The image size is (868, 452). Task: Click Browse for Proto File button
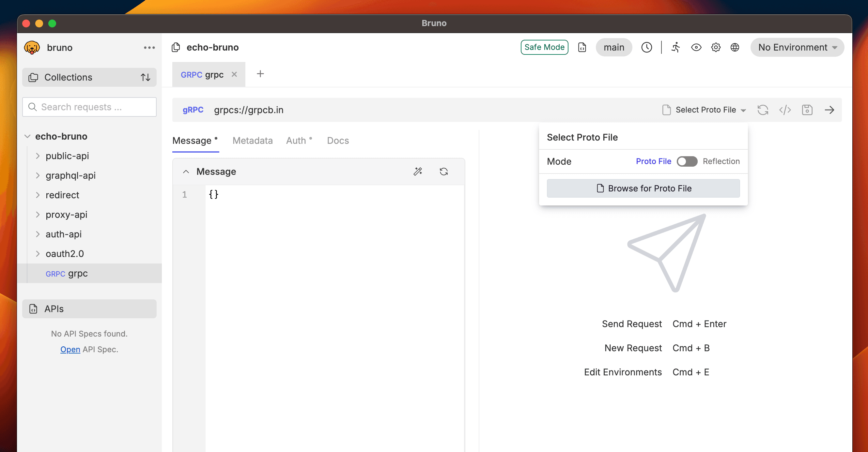click(x=643, y=188)
